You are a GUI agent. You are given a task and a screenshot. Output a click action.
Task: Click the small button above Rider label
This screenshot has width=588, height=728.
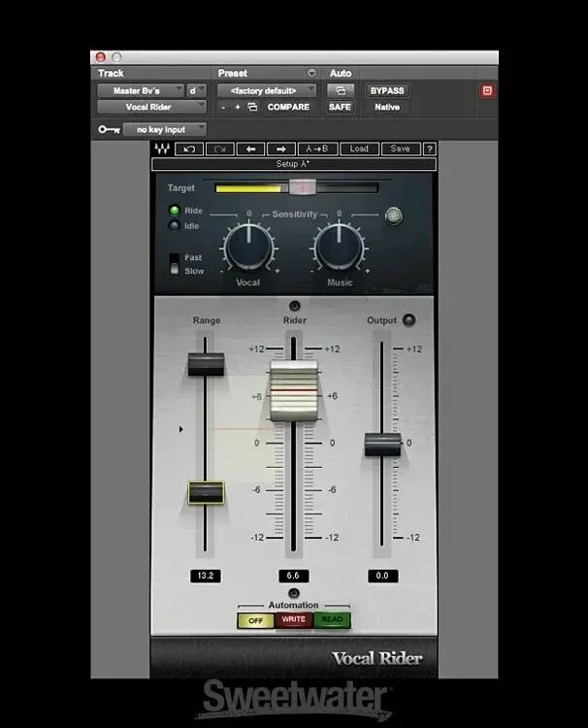click(295, 306)
